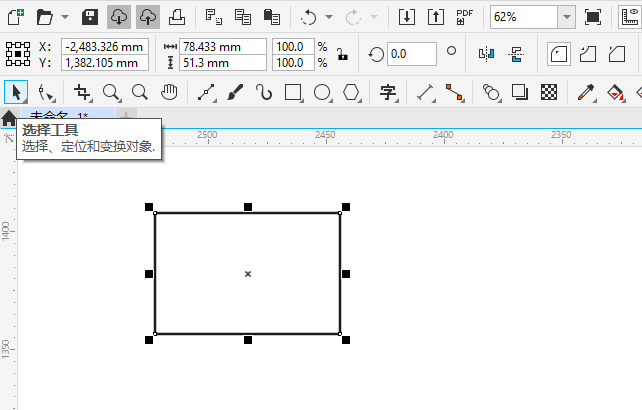
Task: Select the Eyedropper tool
Action: [x=586, y=93]
